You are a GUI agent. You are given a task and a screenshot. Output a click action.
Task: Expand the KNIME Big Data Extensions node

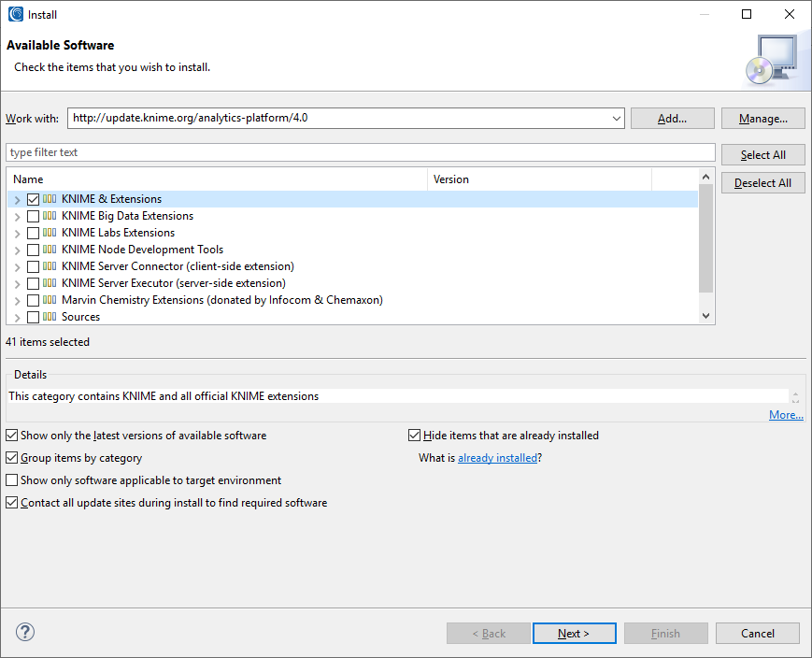tap(17, 217)
